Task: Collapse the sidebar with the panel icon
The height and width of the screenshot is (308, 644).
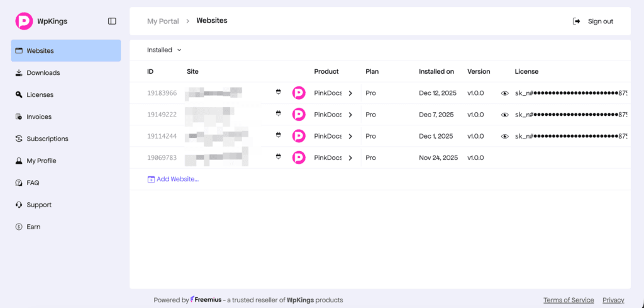Action: [x=112, y=21]
